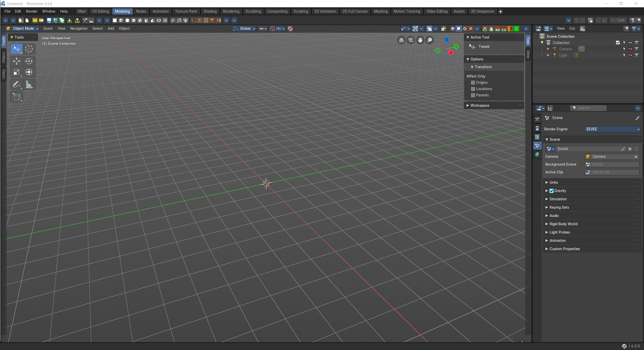Select the Cursor tool in Tools panel
The width and height of the screenshot is (644, 350).
point(29,49)
